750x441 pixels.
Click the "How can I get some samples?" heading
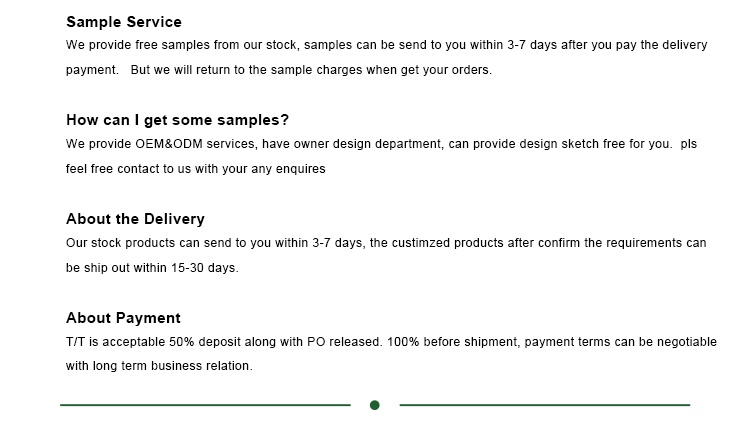(x=177, y=120)
